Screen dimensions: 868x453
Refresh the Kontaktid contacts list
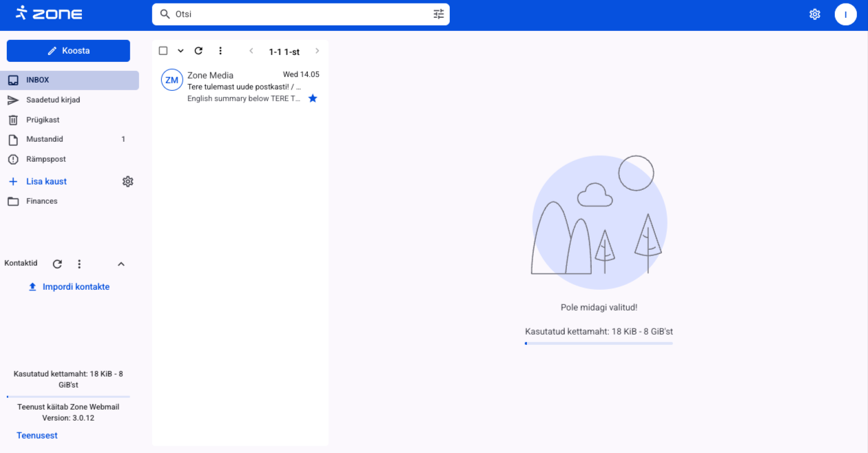(58, 264)
